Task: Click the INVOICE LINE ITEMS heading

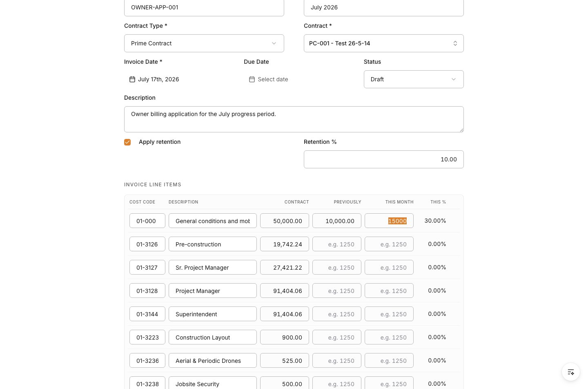Action: 153,185
